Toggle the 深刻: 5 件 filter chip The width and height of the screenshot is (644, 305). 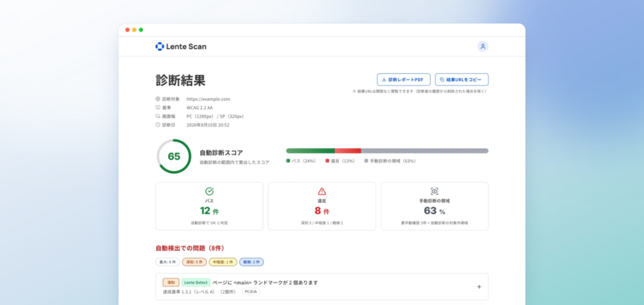point(194,262)
